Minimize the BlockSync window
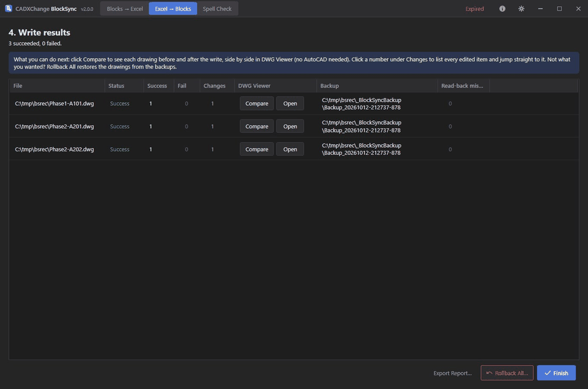 (x=540, y=9)
